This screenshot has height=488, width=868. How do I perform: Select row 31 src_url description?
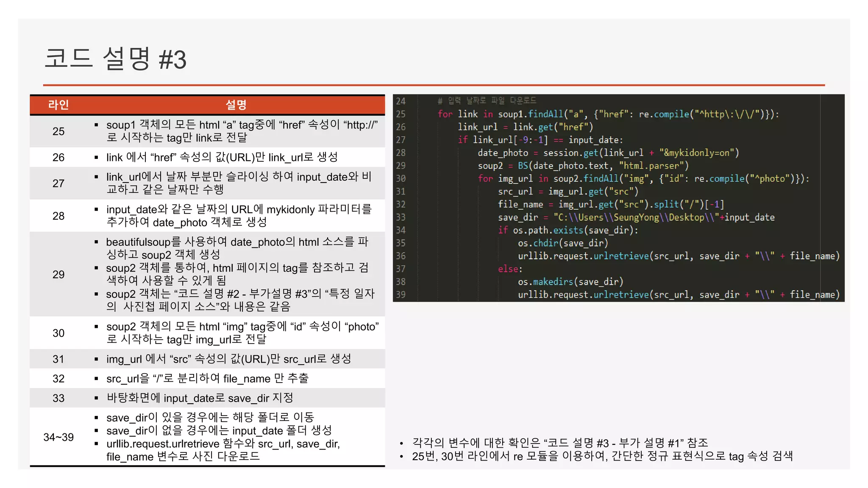(228, 359)
